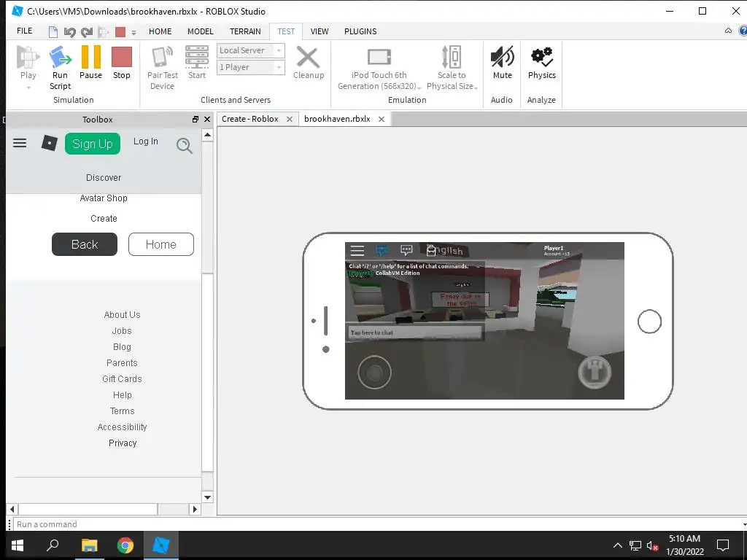Open the Parents footer link
The image size is (747, 560).
click(x=122, y=363)
